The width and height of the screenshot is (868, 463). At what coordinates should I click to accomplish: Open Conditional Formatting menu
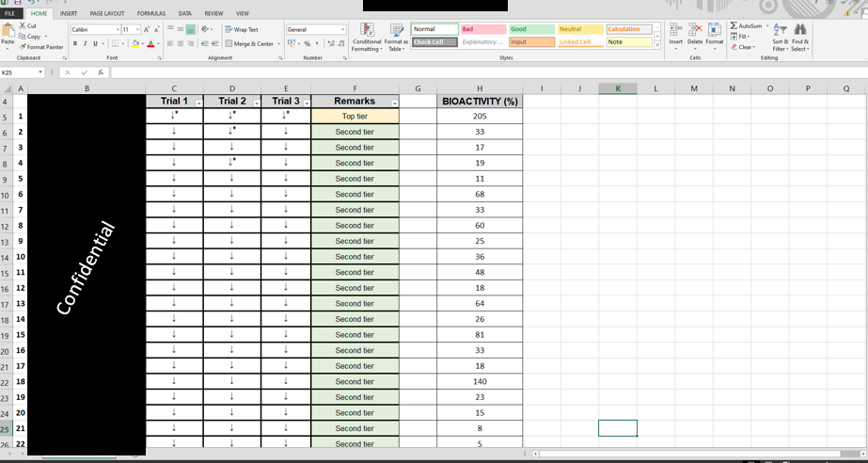coord(367,38)
